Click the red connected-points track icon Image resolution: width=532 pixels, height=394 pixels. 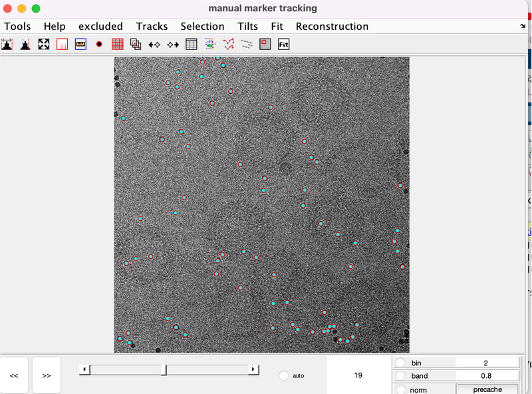tap(229, 45)
